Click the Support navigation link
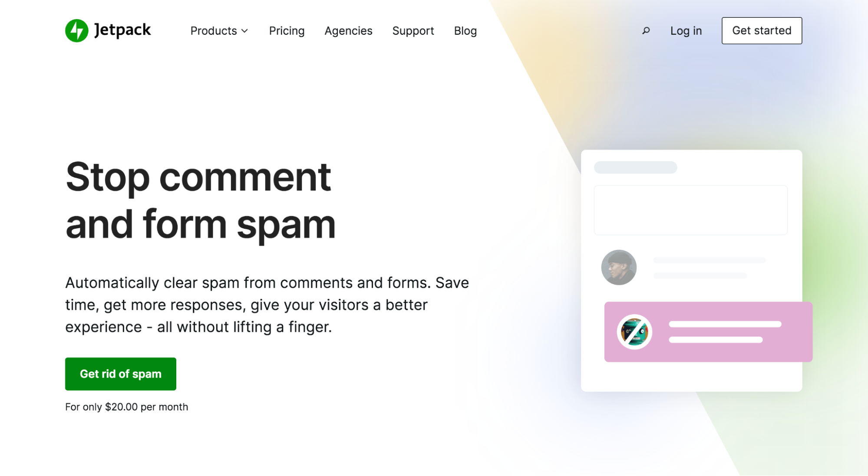The image size is (868, 476). click(x=413, y=30)
